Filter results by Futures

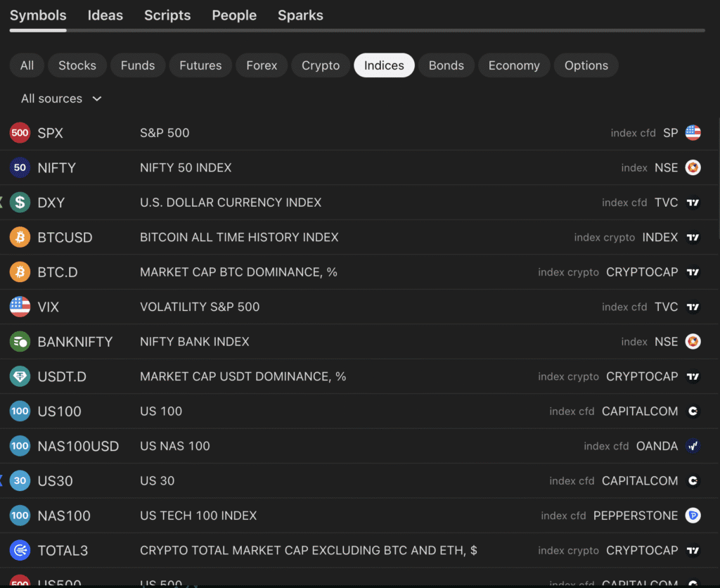[x=200, y=65]
